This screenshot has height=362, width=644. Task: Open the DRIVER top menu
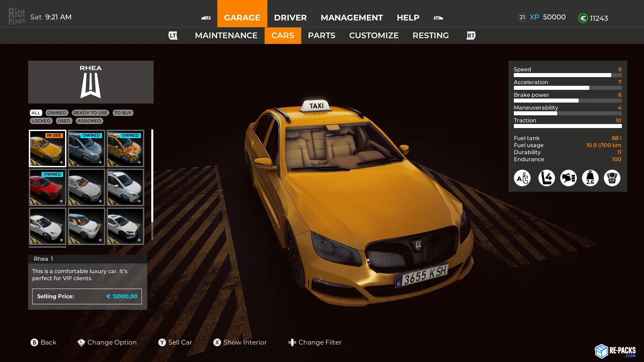coord(290,17)
